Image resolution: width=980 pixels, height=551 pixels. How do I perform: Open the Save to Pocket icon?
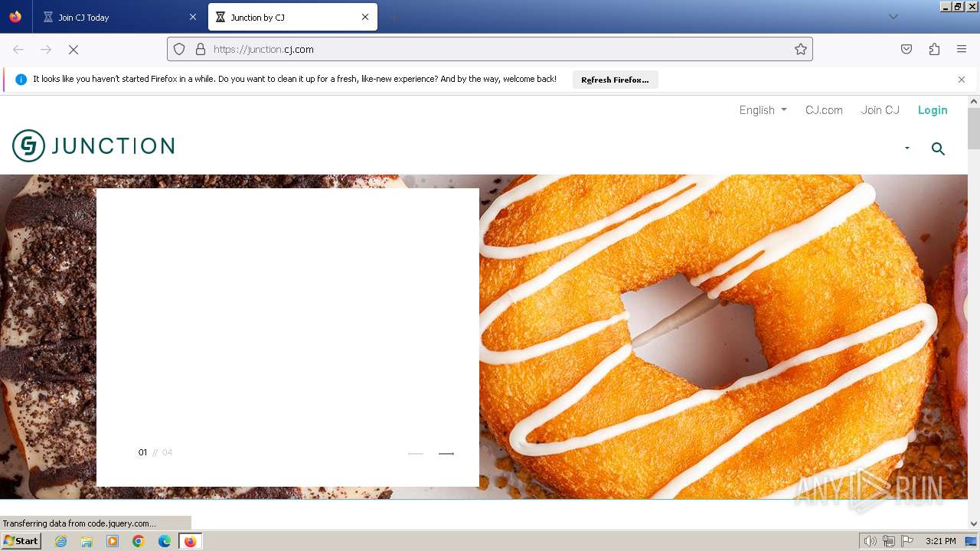pyautogui.click(x=906, y=49)
